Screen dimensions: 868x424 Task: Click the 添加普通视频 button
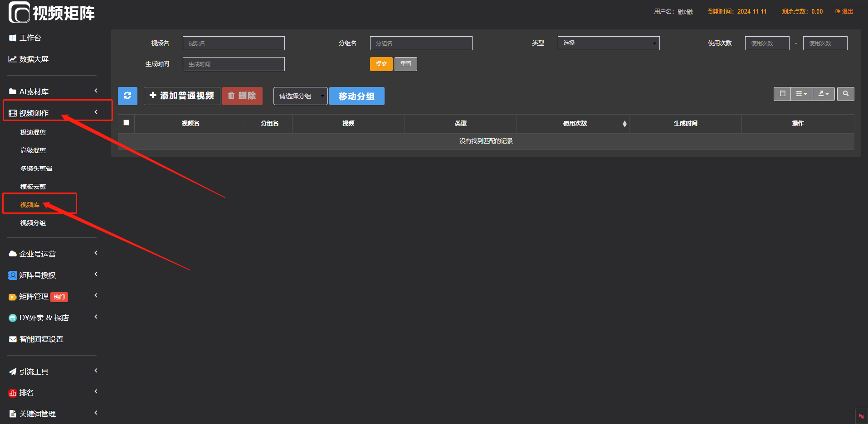pyautogui.click(x=182, y=96)
